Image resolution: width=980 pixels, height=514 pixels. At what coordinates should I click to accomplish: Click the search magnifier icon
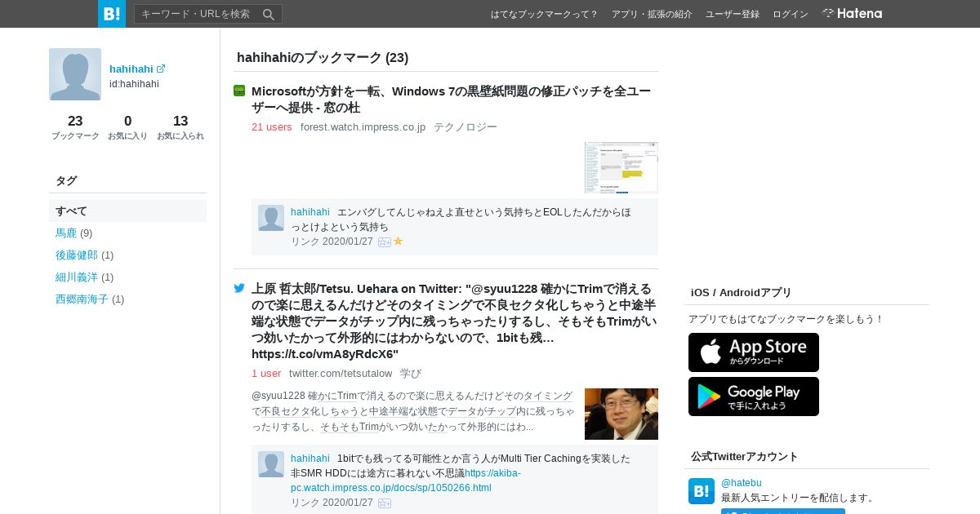tap(269, 14)
